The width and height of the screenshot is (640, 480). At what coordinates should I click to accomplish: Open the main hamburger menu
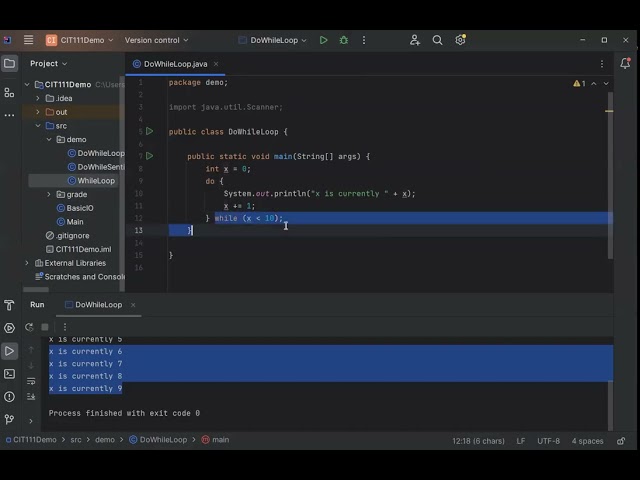point(28,40)
